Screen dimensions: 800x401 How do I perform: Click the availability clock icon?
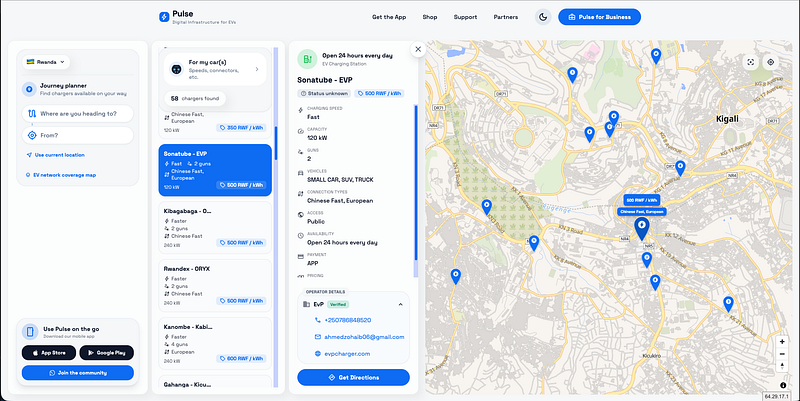coord(301,236)
